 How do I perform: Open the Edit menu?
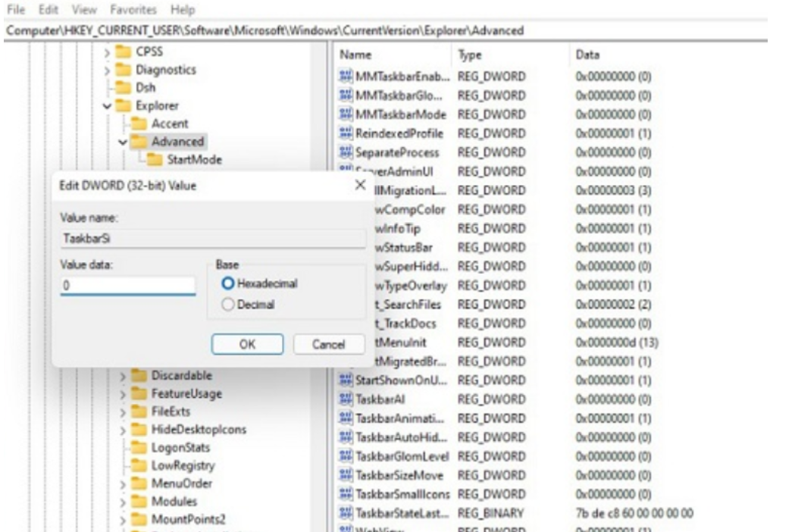[50, 11]
